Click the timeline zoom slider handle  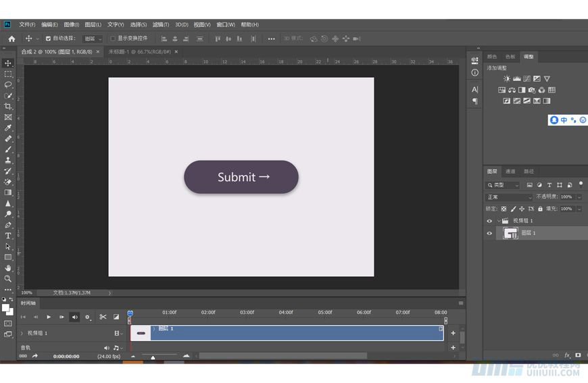153,357
